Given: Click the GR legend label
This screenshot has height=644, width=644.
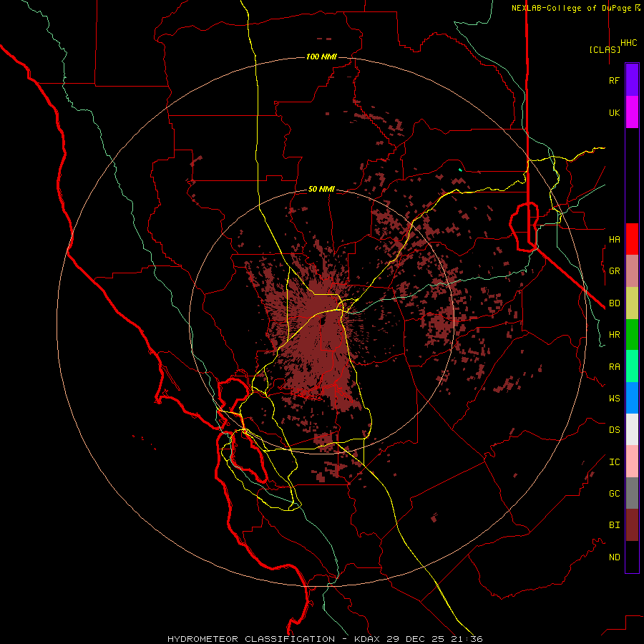Looking at the screenshot, I should coord(614,271).
